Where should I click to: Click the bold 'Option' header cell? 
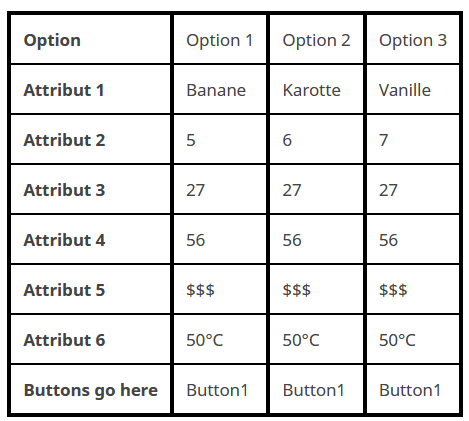click(90, 40)
